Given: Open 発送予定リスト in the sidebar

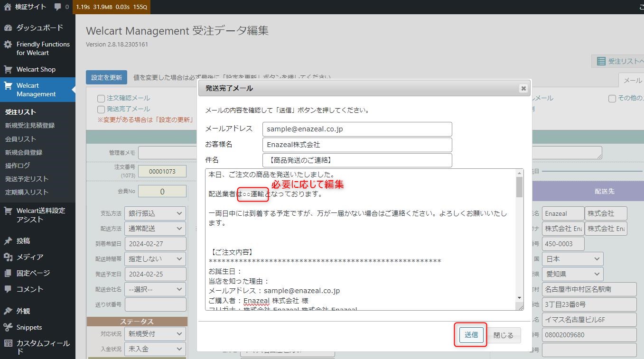Looking at the screenshot, I should pos(27,179).
